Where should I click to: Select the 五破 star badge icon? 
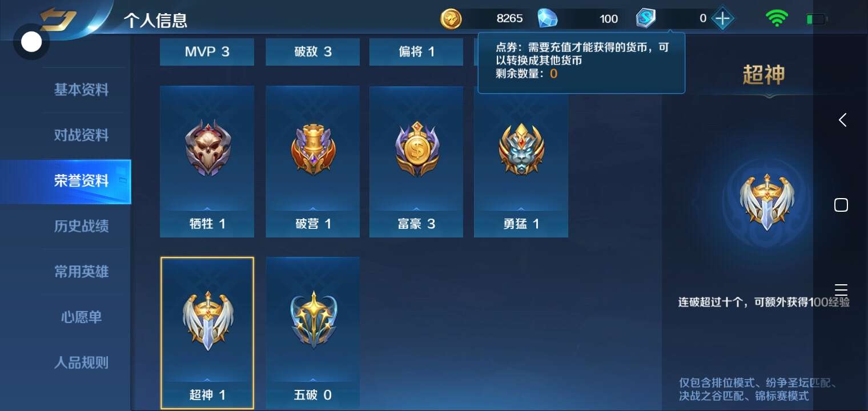(x=313, y=321)
